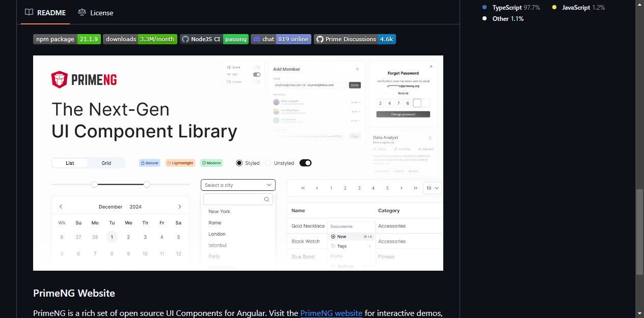Click the scales icon beside License
The image size is (644, 318).
click(x=82, y=12)
